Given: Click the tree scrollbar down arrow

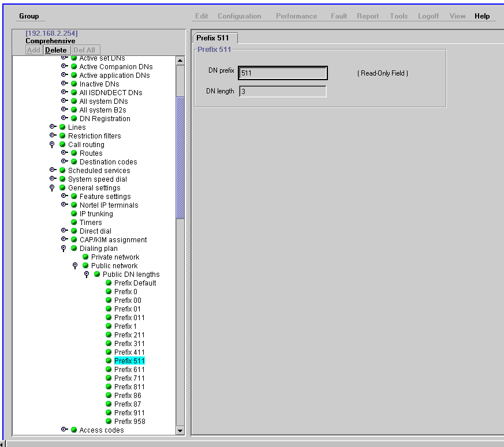Looking at the screenshot, I should 180,430.
